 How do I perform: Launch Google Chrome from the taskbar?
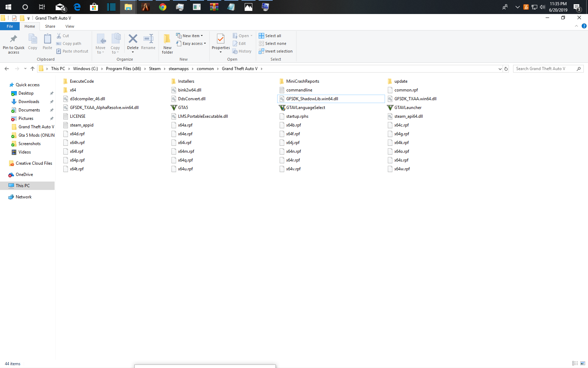pos(162,7)
